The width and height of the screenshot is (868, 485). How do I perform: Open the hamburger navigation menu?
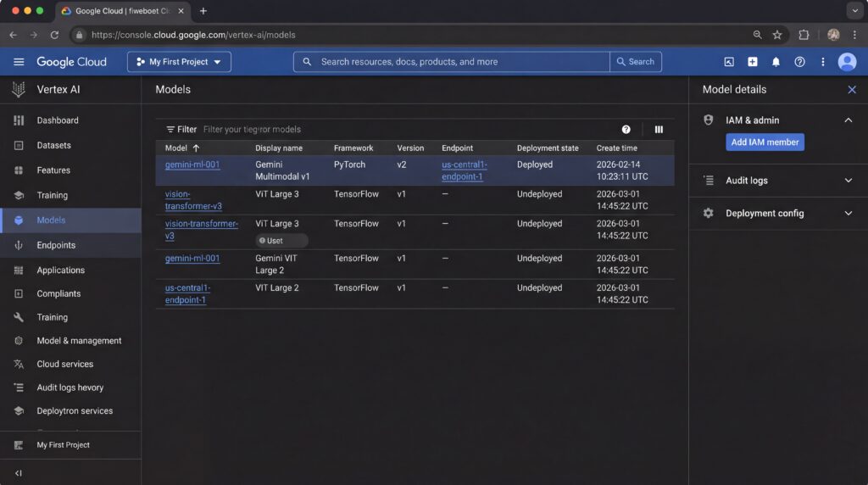click(x=19, y=61)
